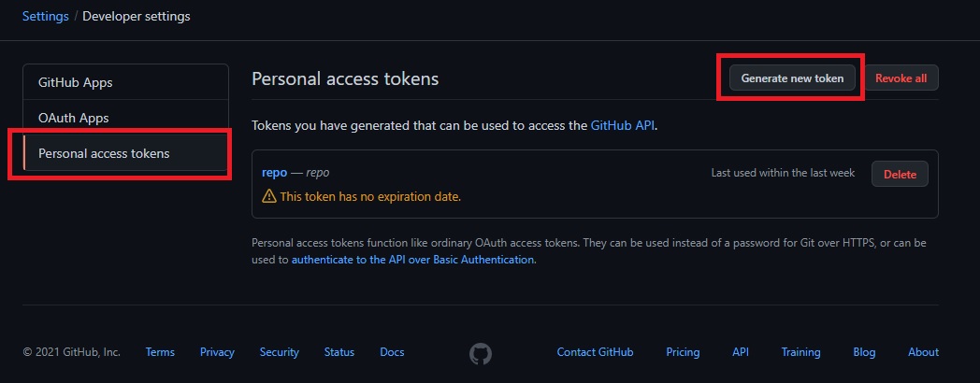Click the warning triangle icon beside expiration notice
The image size is (980, 383).
coord(268,197)
